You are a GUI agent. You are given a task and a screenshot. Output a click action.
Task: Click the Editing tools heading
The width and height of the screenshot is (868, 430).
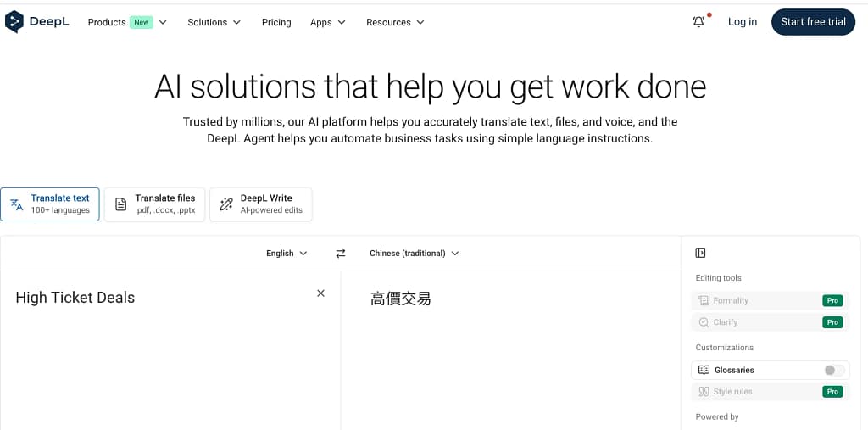(718, 278)
